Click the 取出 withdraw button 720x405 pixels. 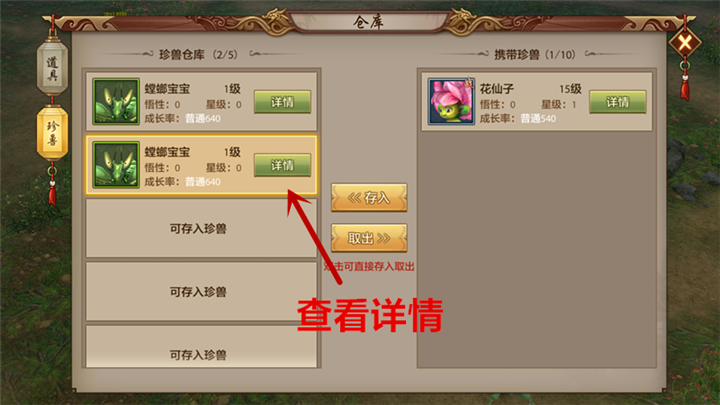pos(369,238)
